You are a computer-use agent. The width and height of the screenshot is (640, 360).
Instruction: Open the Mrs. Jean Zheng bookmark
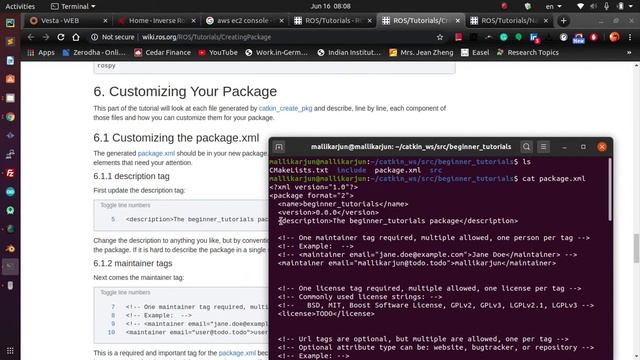coord(421,53)
